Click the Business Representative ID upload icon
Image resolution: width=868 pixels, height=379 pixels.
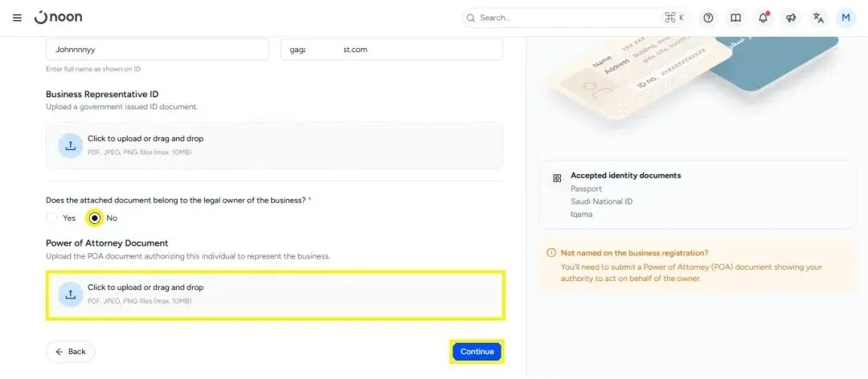[x=70, y=145]
